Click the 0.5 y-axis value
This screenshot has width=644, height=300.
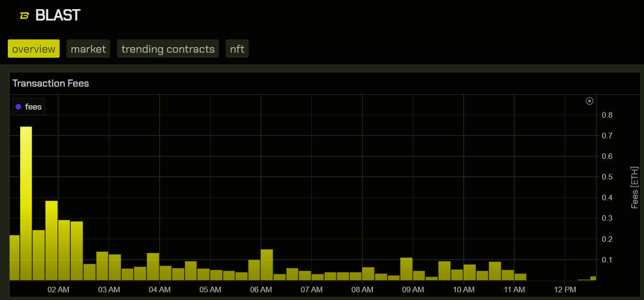(607, 177)
